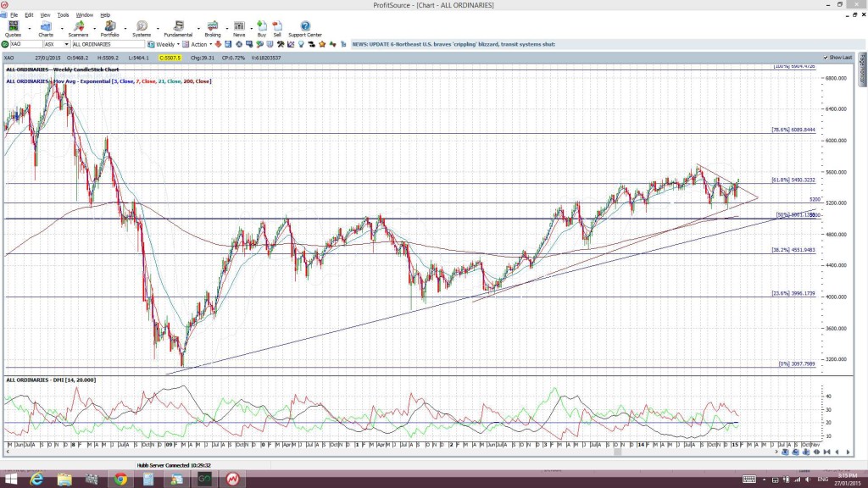Open the Scanners tool

(78, 29)
